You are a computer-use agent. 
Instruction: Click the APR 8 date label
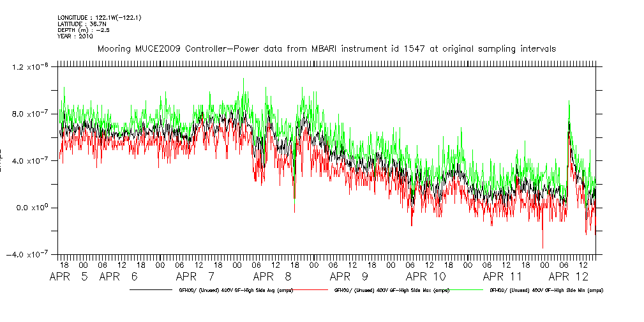(x=273, y=277)
